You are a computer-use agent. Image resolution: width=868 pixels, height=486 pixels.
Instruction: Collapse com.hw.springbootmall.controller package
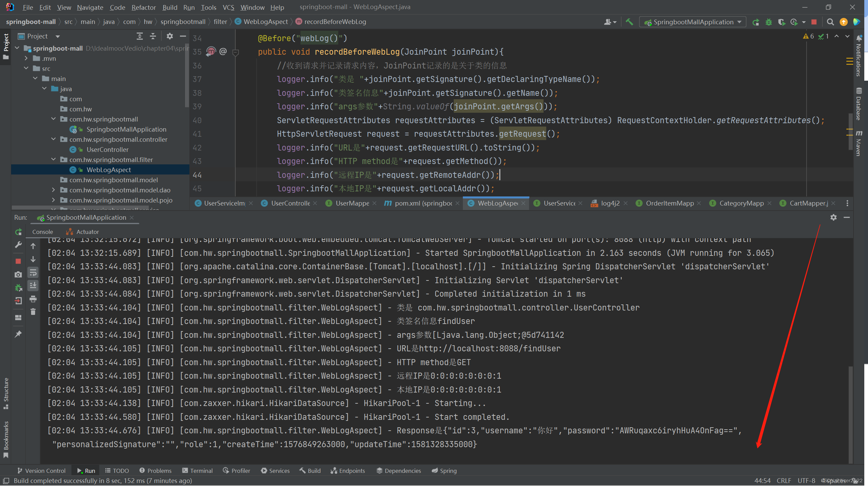pyautogui.click(x=54, y=139)
